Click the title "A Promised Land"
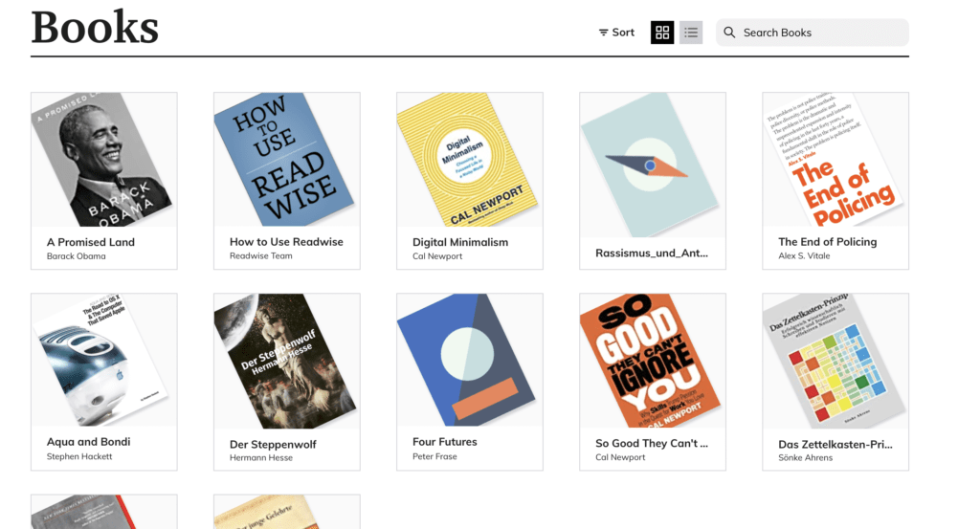 91,242
